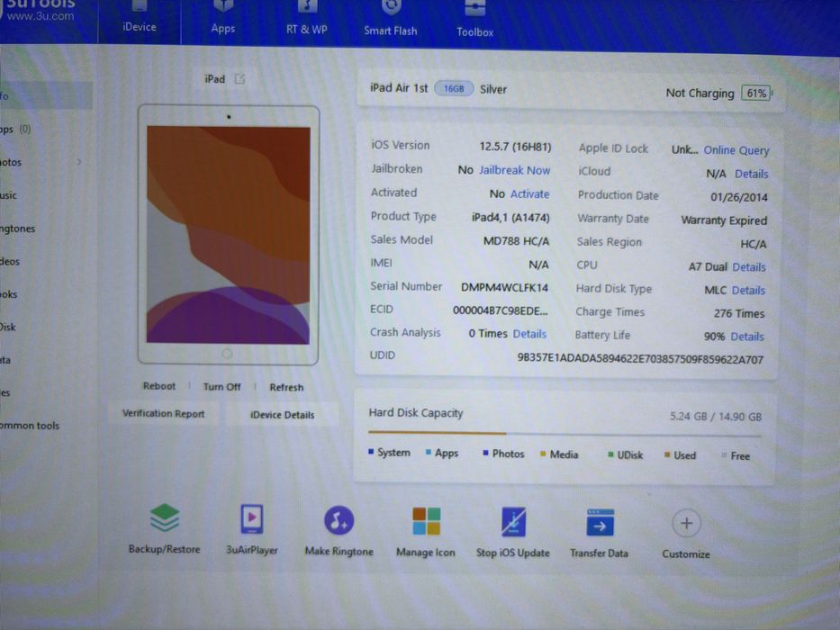This screenshot has height=630, width=840.
Task: Click the Photos legend color swatch
Action: pyautogui.click(x=485, y=453)
